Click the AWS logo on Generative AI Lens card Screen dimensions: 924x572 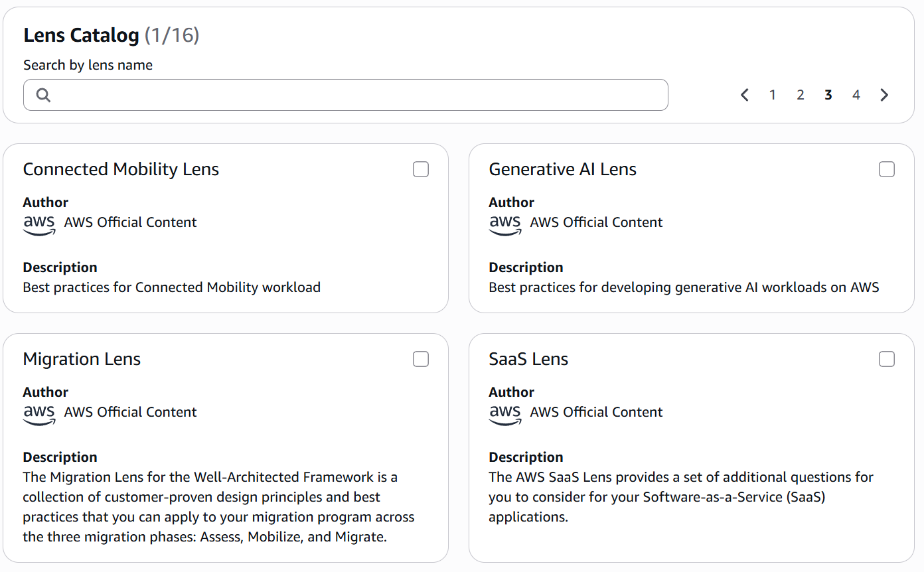pos(505,224)
